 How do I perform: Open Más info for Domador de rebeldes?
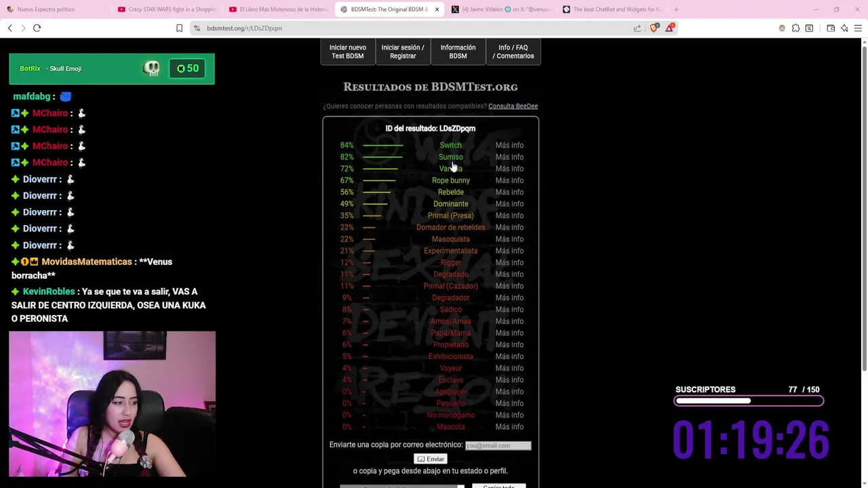pyautogui.click(x=509, y=227)
